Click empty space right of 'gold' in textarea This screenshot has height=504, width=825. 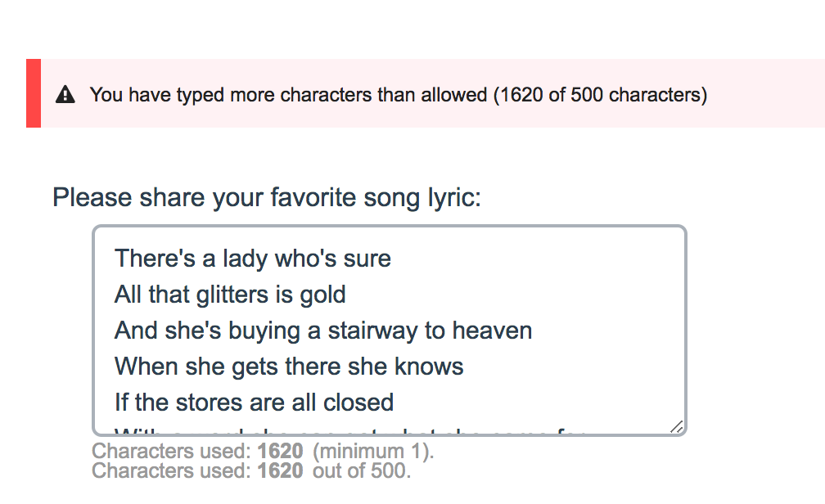point(507,295)
